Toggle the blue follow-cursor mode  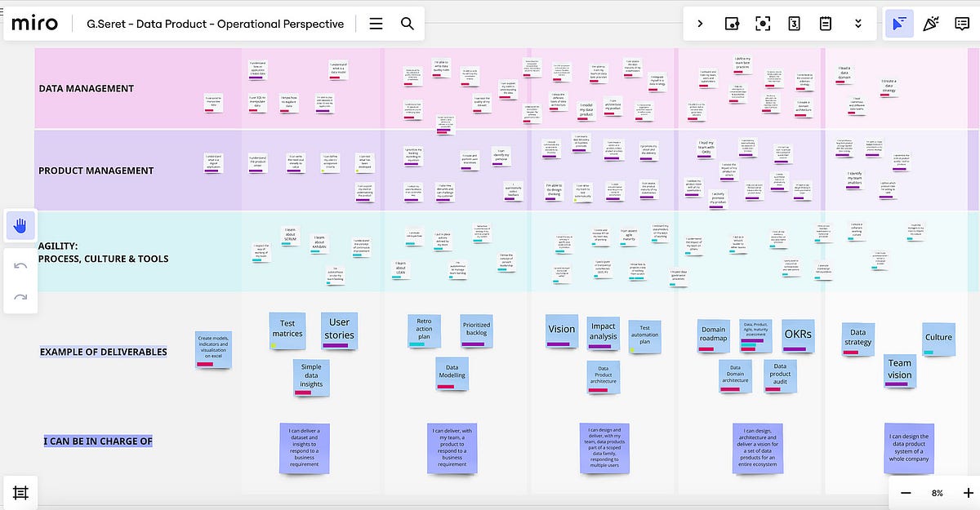(x=899, y=24)
